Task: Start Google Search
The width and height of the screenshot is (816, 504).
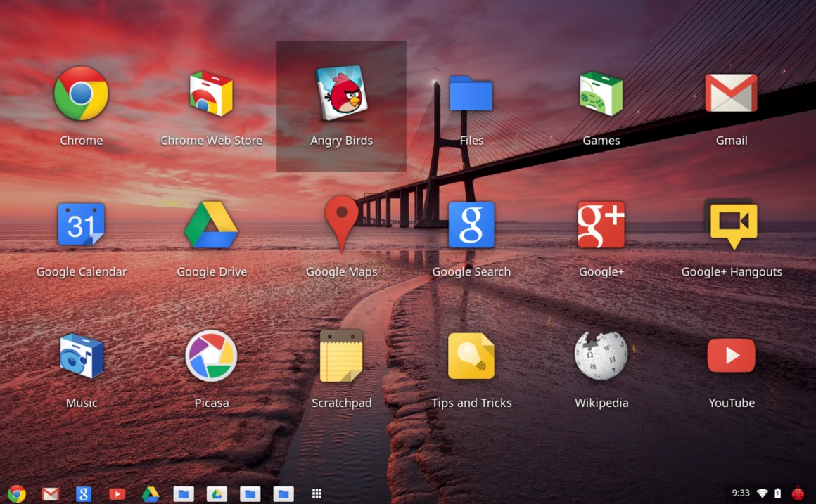Action: (x=471, y=225)
